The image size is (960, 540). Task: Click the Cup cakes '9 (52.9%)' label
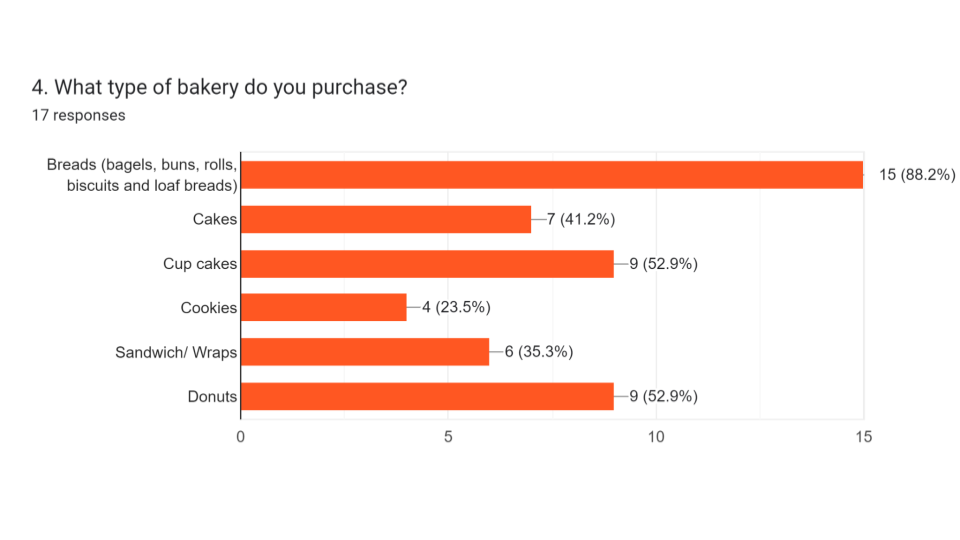pyautogui.click(x=664, y=264)
